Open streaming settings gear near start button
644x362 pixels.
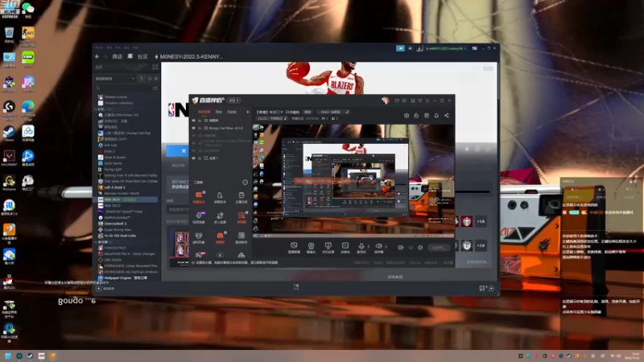point(420,248)
